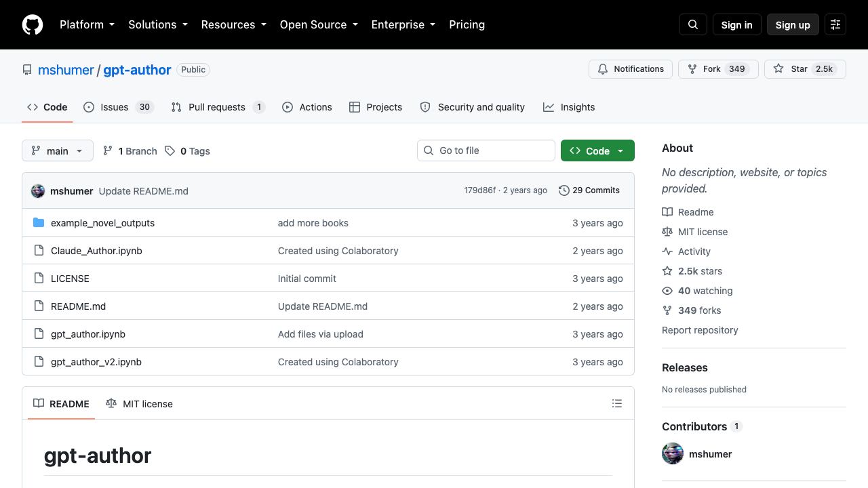
Task: Switch to the Projects tab
Action: tap(376, 107)
